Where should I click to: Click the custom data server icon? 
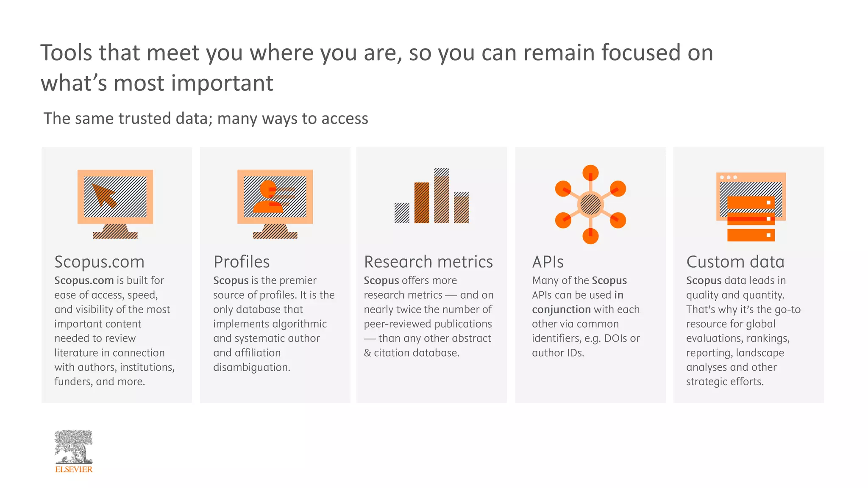751,207
